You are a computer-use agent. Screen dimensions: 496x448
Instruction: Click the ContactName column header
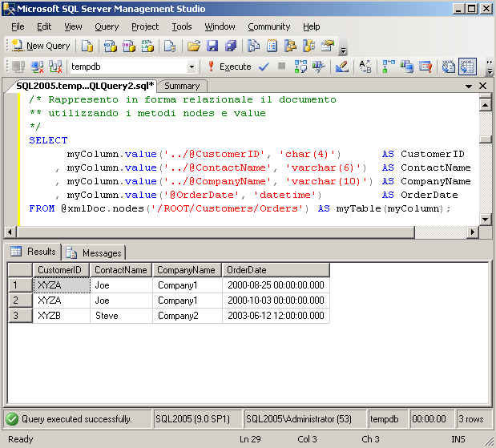click(121, 270)
